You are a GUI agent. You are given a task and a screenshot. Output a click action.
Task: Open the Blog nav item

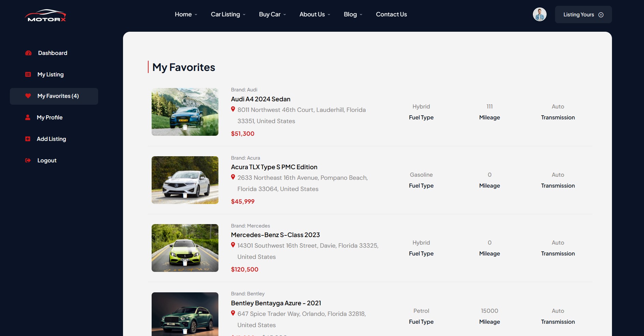[350, 14]
